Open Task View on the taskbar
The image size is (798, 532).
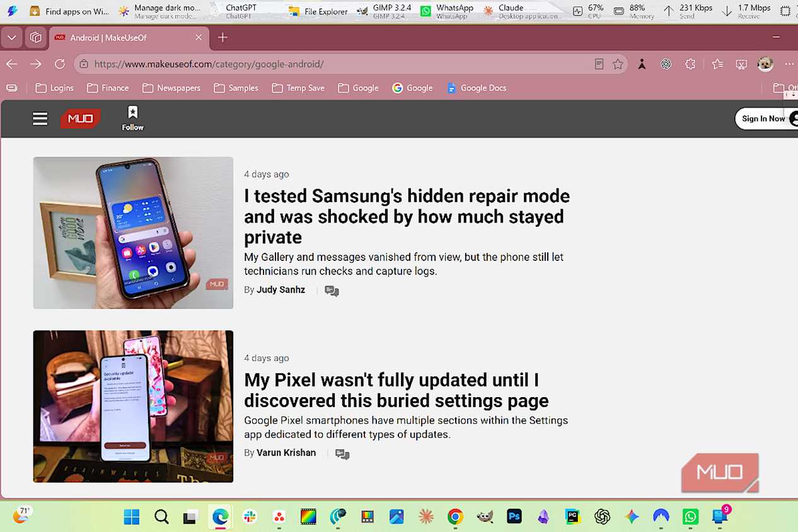tap(190, 517)
